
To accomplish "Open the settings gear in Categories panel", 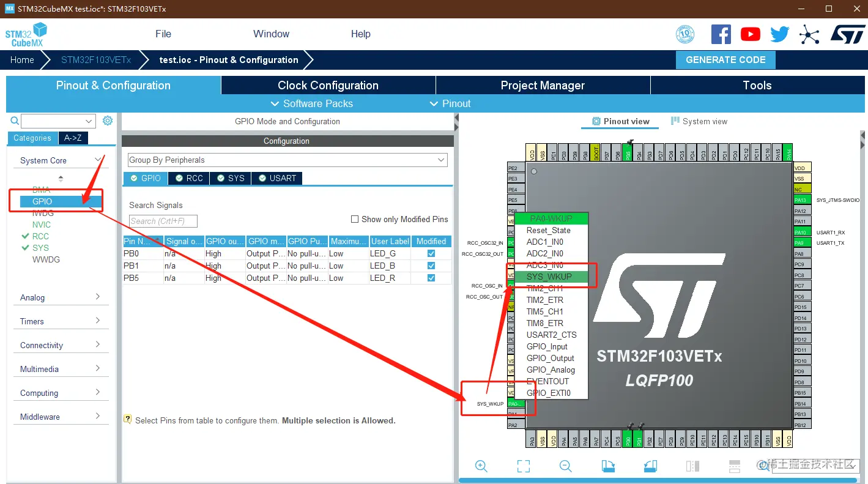I will [108, 121].
